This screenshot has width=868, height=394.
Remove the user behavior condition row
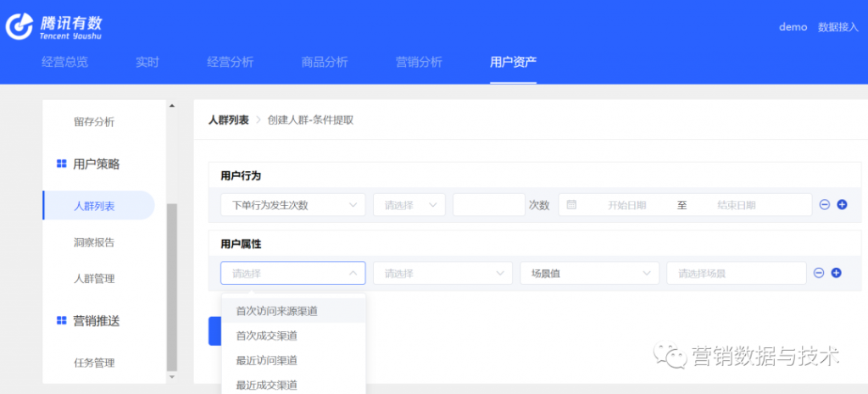coord(825,205)
